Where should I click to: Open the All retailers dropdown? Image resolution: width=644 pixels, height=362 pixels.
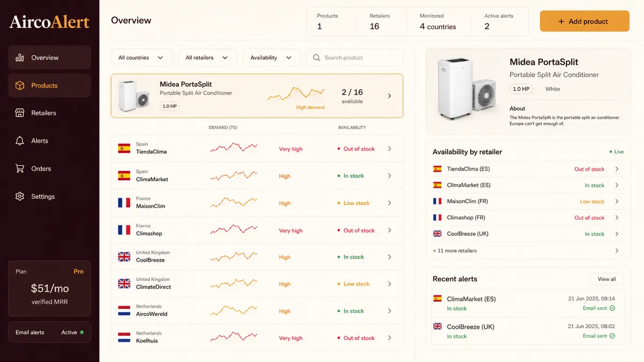tap(207, 57)
